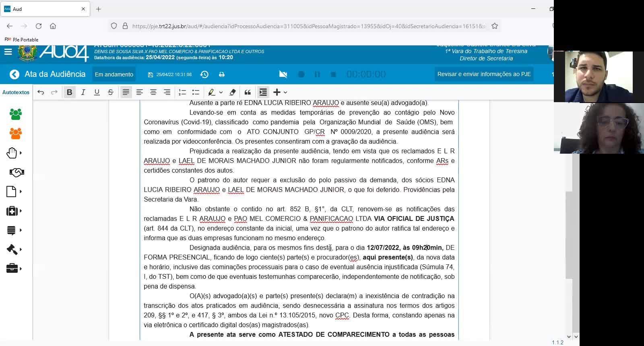Toggle bold formatting

70,92
